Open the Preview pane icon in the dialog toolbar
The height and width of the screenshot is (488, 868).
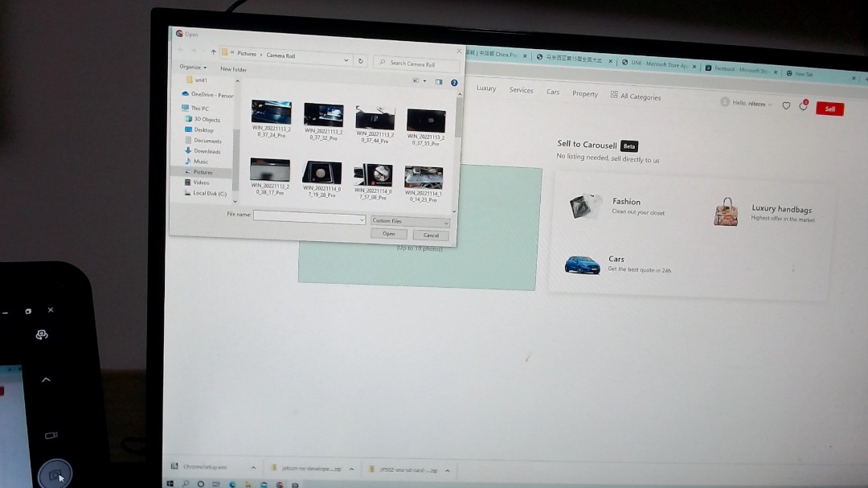[x=440, y=81]
